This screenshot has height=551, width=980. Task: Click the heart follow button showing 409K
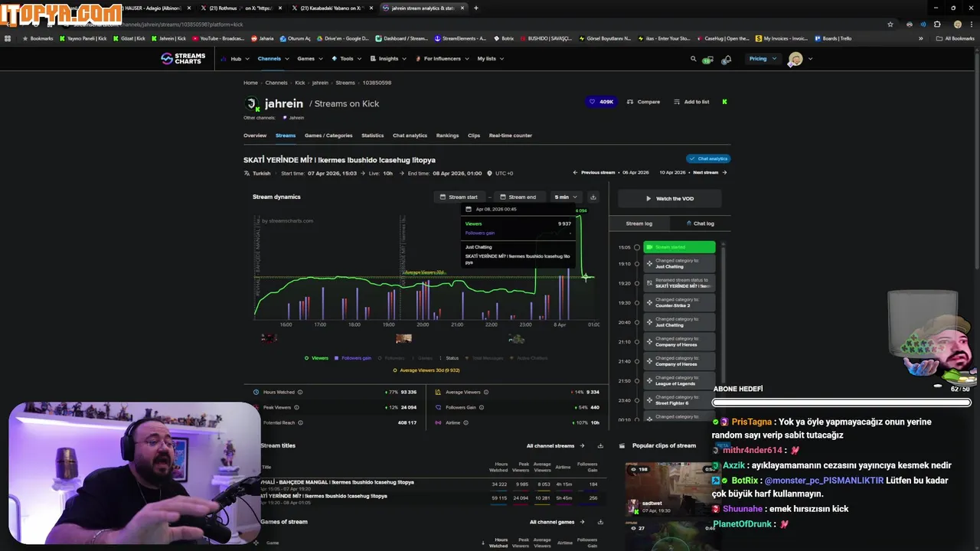[x=601, y=102]
